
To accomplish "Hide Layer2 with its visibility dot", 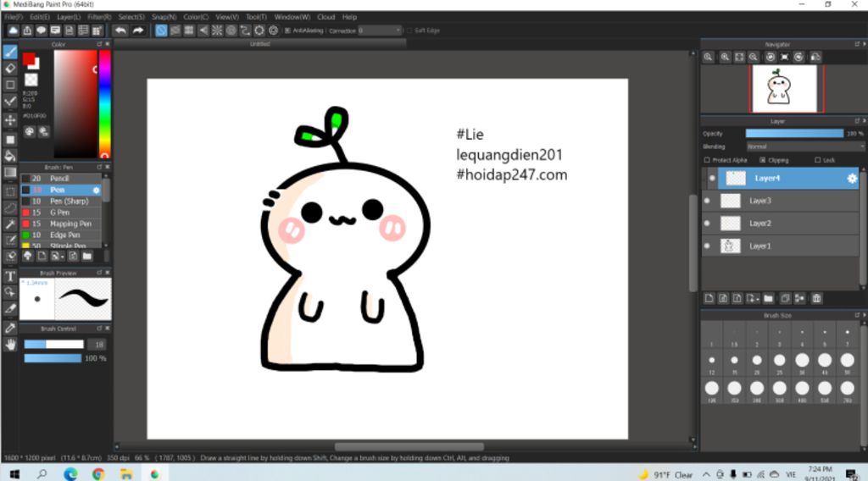I will [x=707, y=224].
